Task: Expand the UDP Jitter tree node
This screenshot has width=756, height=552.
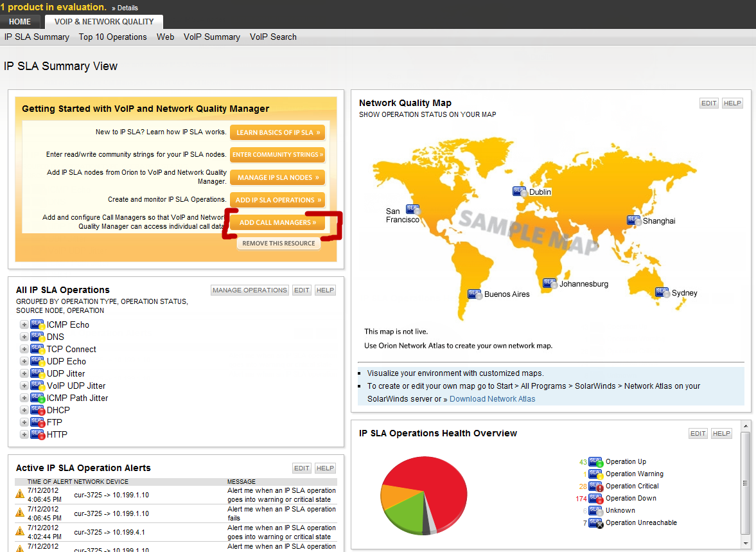Action: pyautogui.click(x=24, y=373)
